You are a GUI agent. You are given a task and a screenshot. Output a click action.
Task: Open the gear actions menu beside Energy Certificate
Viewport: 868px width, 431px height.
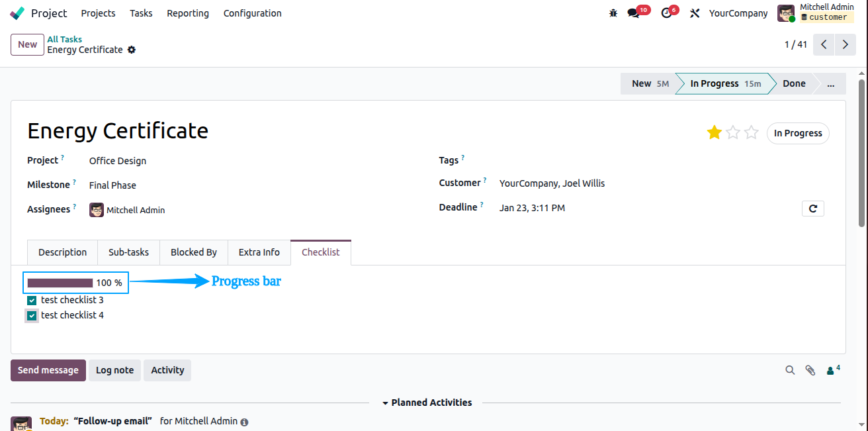pos(132,50)
